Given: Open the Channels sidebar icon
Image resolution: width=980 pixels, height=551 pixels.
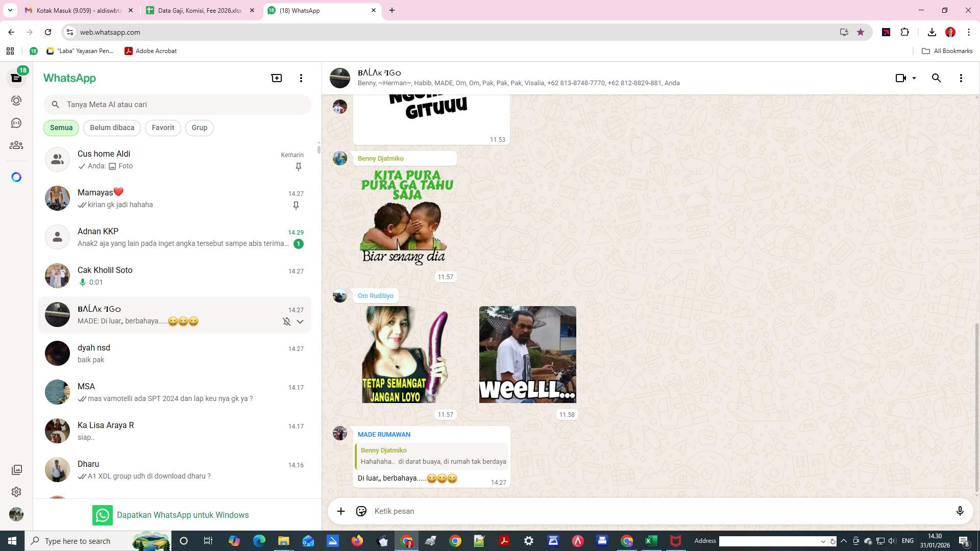Looking at the screenshot, I should click(16, 123).
